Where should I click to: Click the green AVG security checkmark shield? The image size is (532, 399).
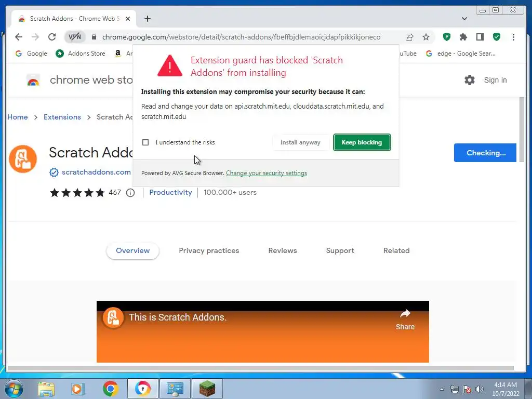pos(497,37)
